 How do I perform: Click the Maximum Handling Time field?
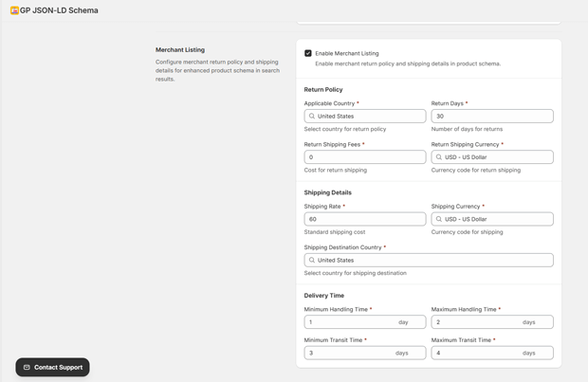coord(474,322)
